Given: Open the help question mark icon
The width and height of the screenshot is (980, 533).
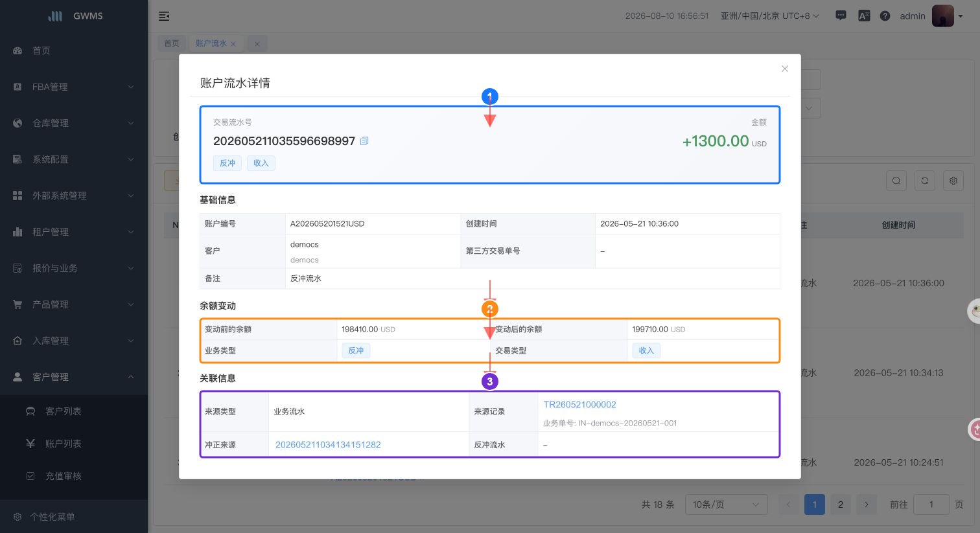Looking at the screenshot, I should [885, 16].
